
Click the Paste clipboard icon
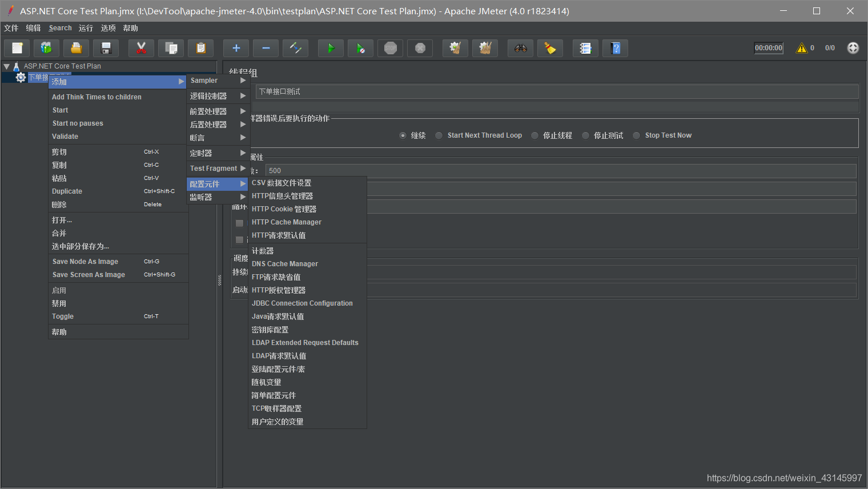click(201, 48)
